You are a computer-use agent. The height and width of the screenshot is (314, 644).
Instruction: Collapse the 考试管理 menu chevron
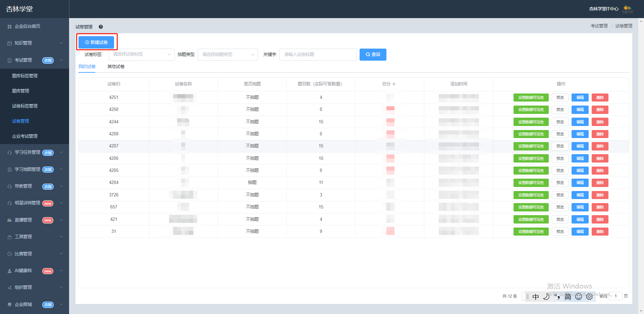[x=61, y=60]
